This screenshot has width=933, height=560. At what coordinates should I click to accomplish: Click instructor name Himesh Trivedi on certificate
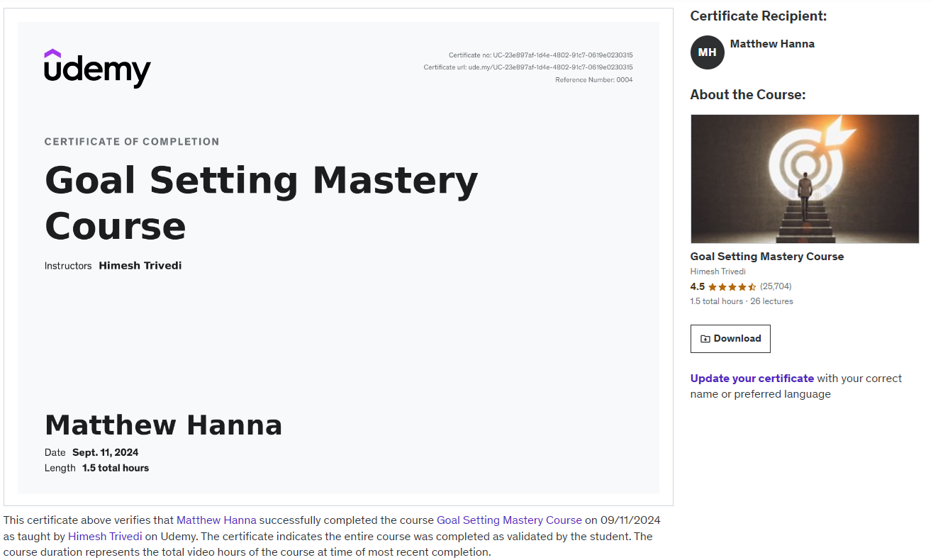140,266
